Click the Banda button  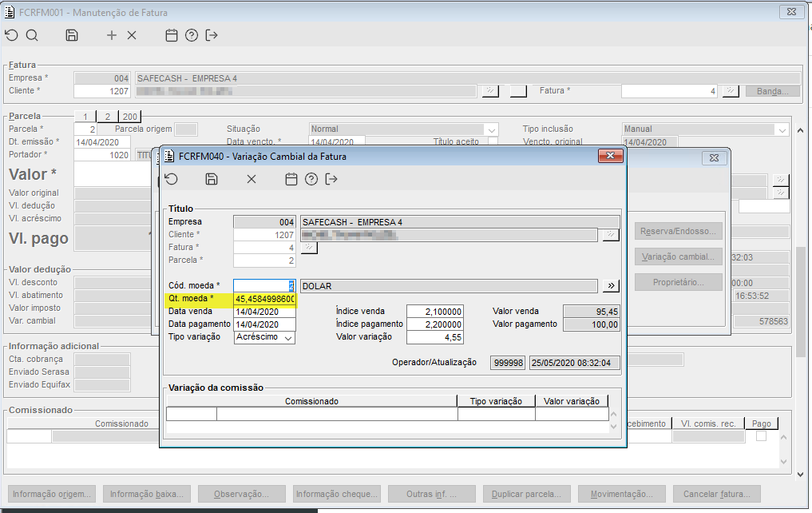pyautogui.click(x=773, y=91)
